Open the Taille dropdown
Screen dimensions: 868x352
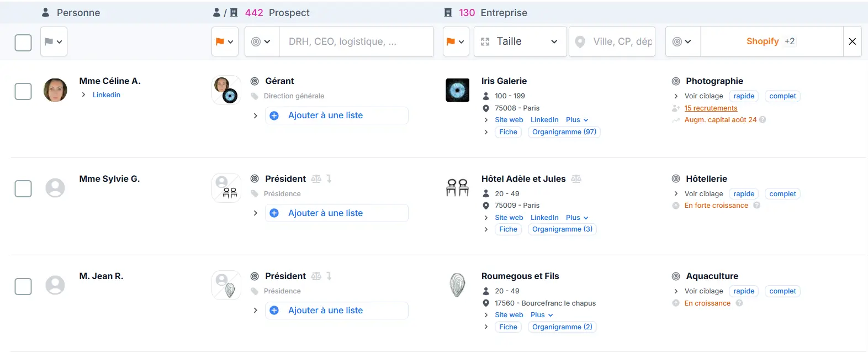[x=519, y=41]
